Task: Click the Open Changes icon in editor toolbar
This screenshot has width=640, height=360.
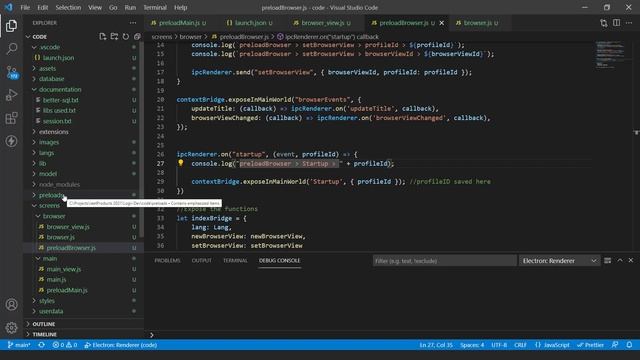Action: coord(604,23)
